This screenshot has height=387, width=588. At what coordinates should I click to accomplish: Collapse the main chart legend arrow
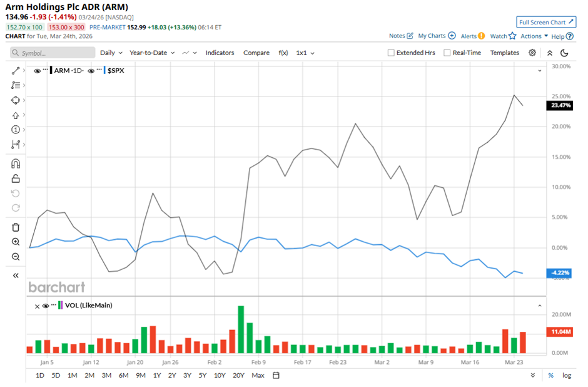point(540,71)
